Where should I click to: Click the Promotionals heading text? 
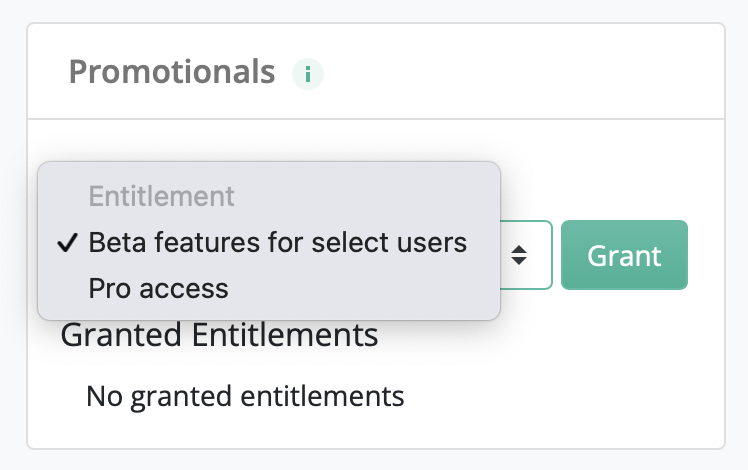pyautogui.click(x=172, y=72)
